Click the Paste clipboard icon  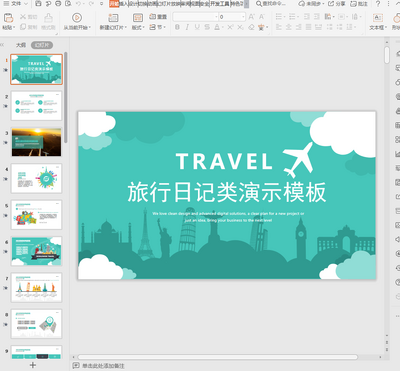pyautogui.click(x=8, y=18)
